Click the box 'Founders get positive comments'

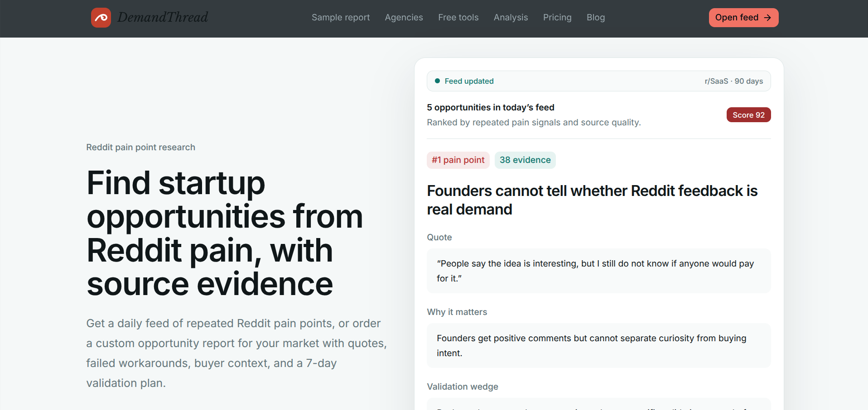(x=598, y=345)
